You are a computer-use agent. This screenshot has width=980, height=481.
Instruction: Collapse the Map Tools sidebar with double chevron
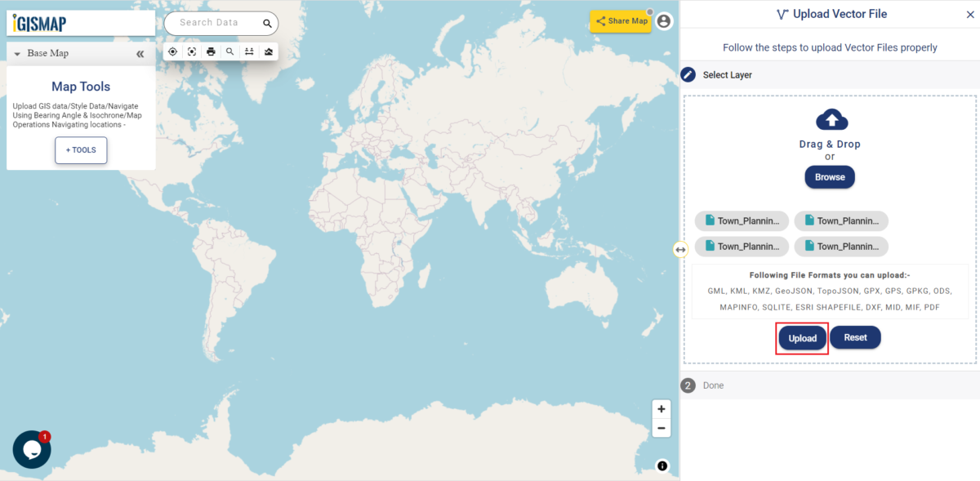click(140, 52)
